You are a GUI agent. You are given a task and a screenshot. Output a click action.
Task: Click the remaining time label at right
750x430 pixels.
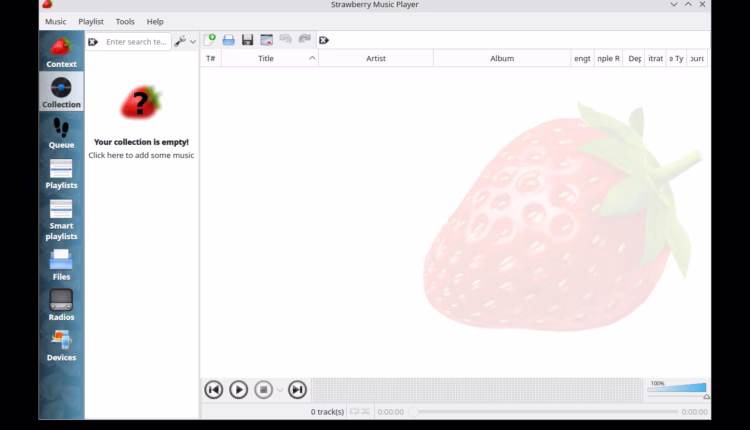pyautogui.click(x=695, y=411)
